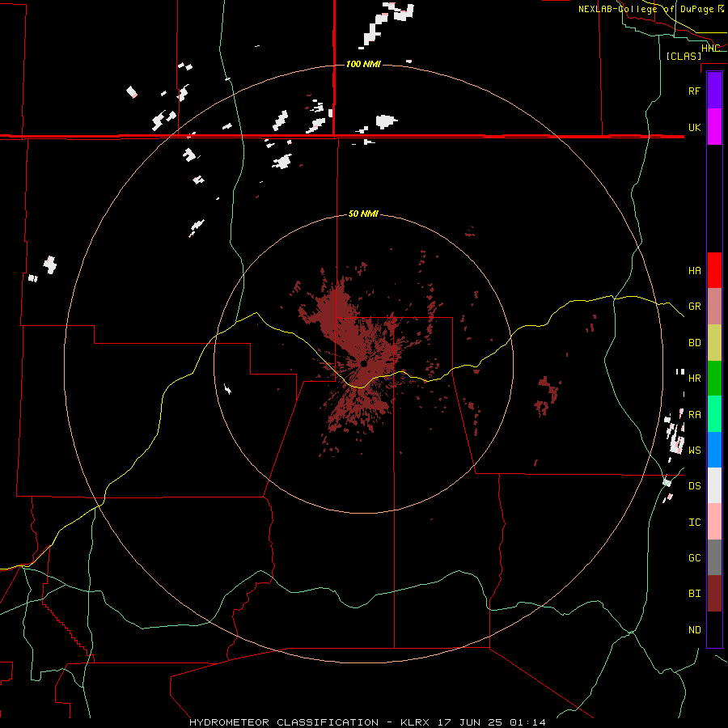Click the WS legend label
The height and width of the screenshot is (728, 728).
pos(694,451)
